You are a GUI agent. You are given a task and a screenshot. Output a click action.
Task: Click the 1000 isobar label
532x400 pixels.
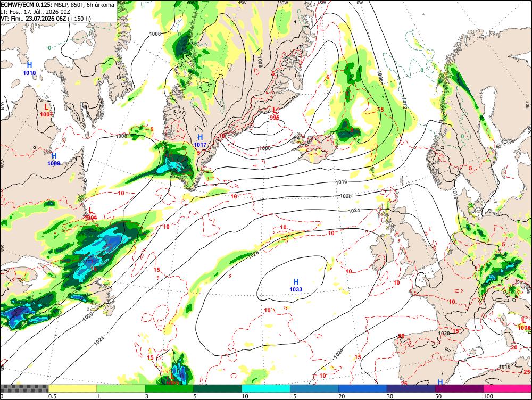click(x=265, y=148)
